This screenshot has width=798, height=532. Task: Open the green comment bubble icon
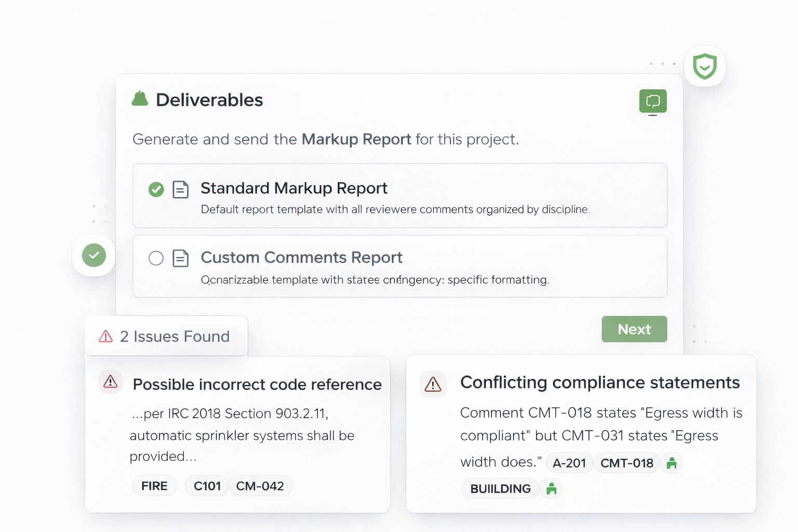click(653, 101)
